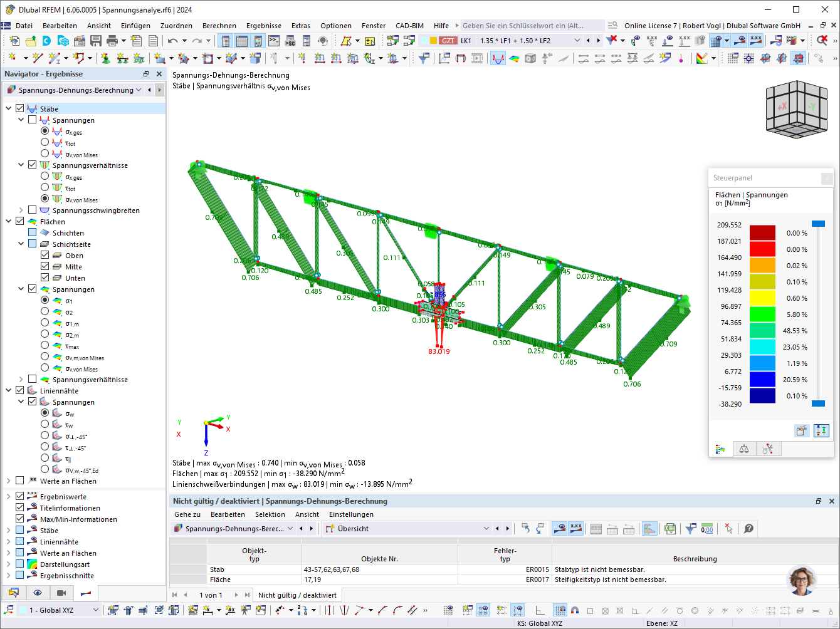Switch to scale factors tab in Steuerpanel
840x629 pixels.
coord(744,449)
